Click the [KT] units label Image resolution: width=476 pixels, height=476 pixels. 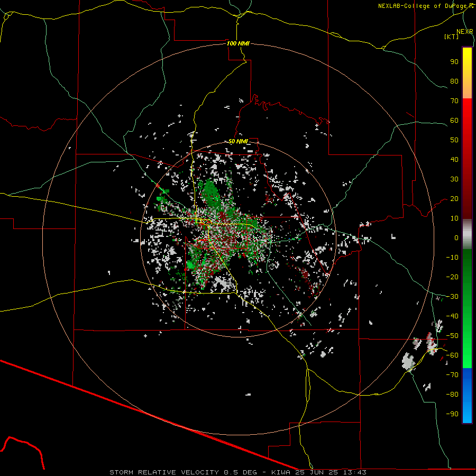452,36
